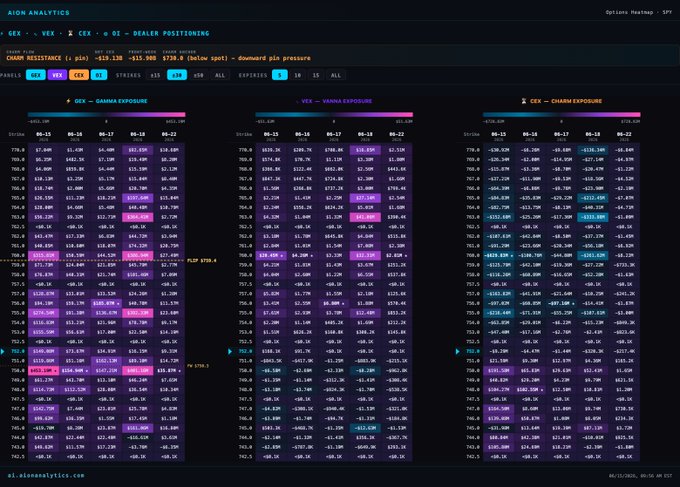Image resolution: width=680 pixels, height=487 pixels.
Task: Click the Front-week value -$15.90B
Action: pos(142,58)
